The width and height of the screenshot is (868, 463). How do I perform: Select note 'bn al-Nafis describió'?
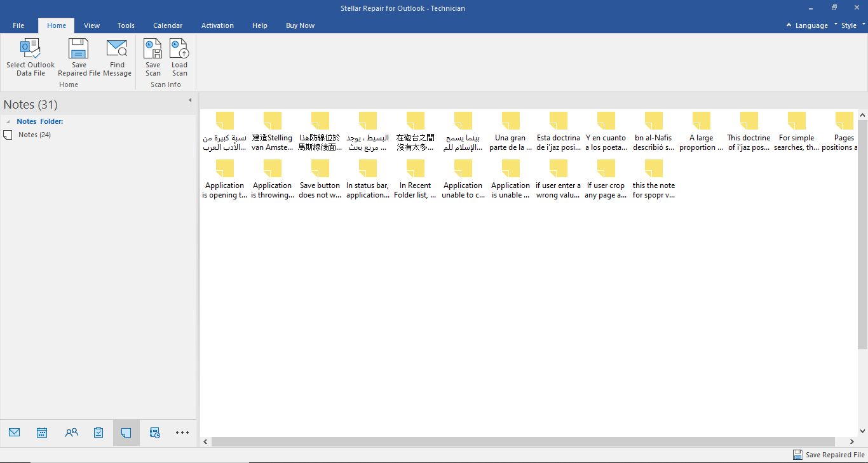[x=653, y=132]
